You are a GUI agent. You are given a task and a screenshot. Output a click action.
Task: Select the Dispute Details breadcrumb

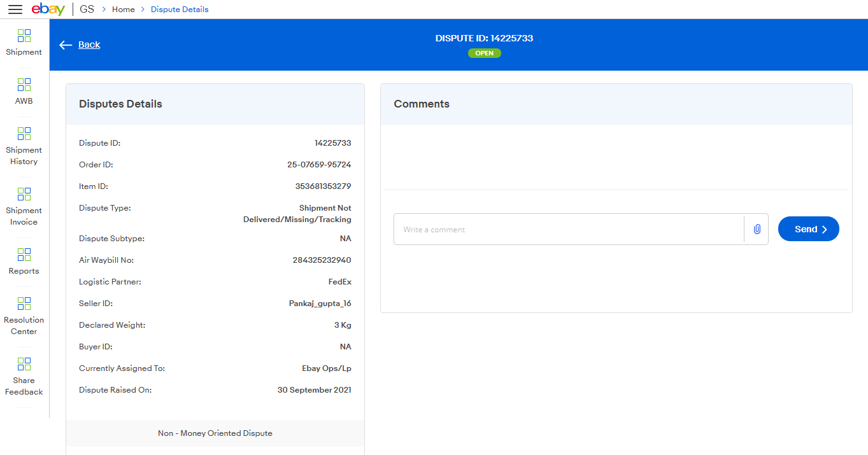[180, 10]
